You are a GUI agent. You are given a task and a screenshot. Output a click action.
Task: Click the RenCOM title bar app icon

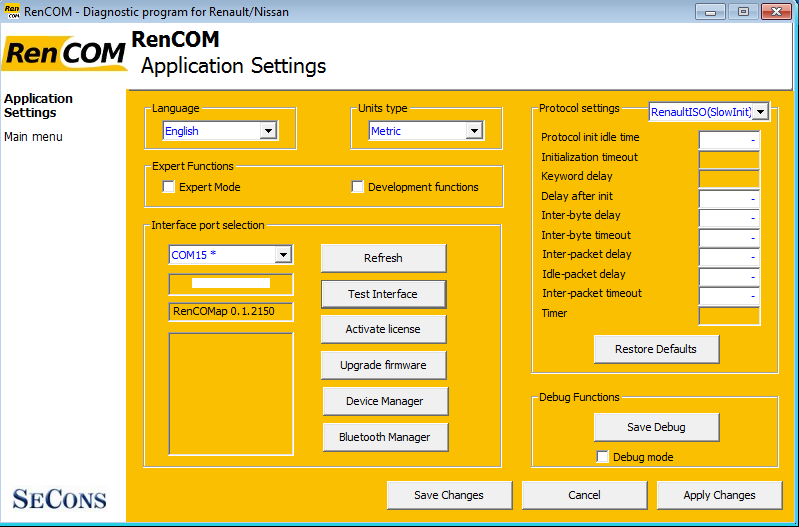click(x=12, y=11)
